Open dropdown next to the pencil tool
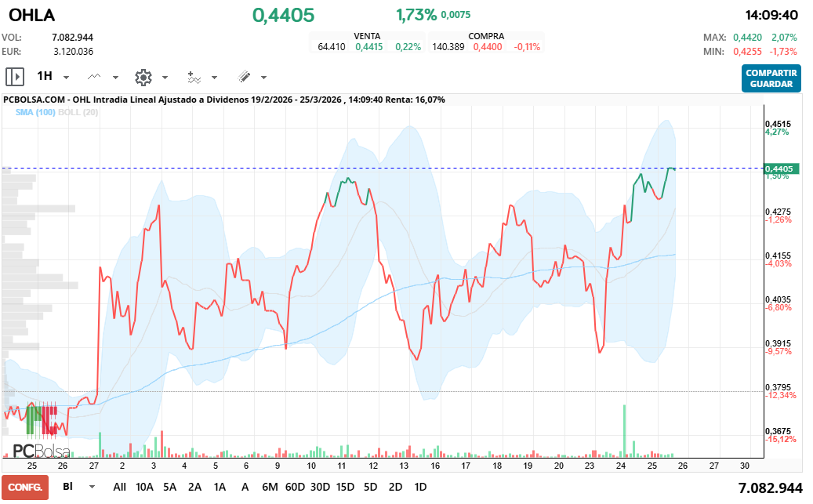813x504 pixels. click(x=263, y=78)
